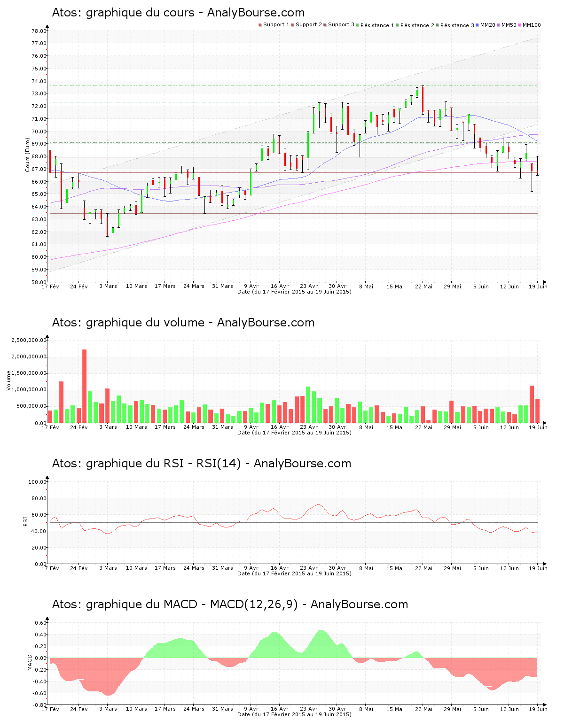564x728 pixels.
Task: Click the 'graphique du RSI - RSI(14)' title
Action: [x=202, y=464]
